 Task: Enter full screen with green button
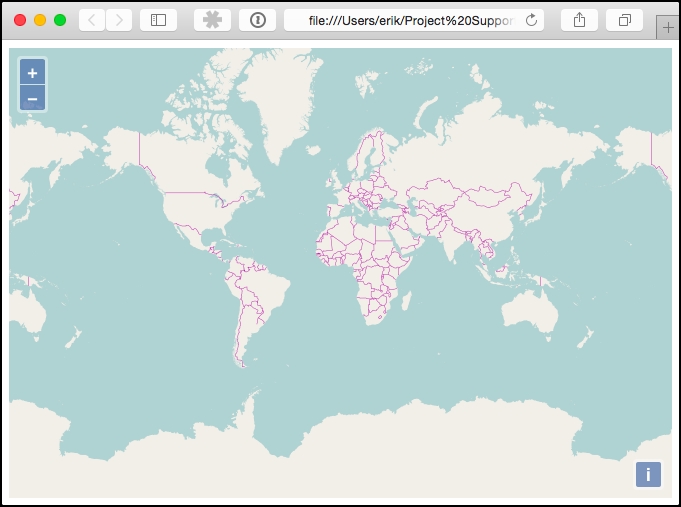point(60,20)
